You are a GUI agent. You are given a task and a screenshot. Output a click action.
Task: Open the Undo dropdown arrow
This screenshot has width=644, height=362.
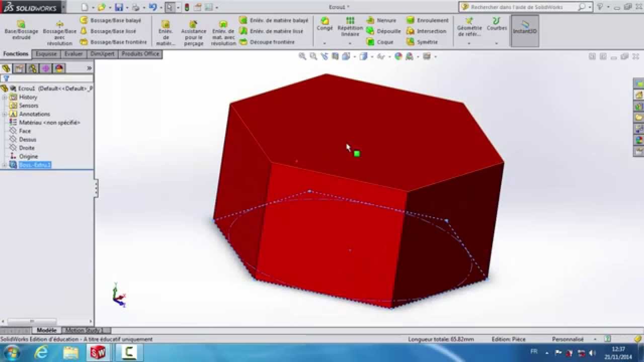coord(160,8)
